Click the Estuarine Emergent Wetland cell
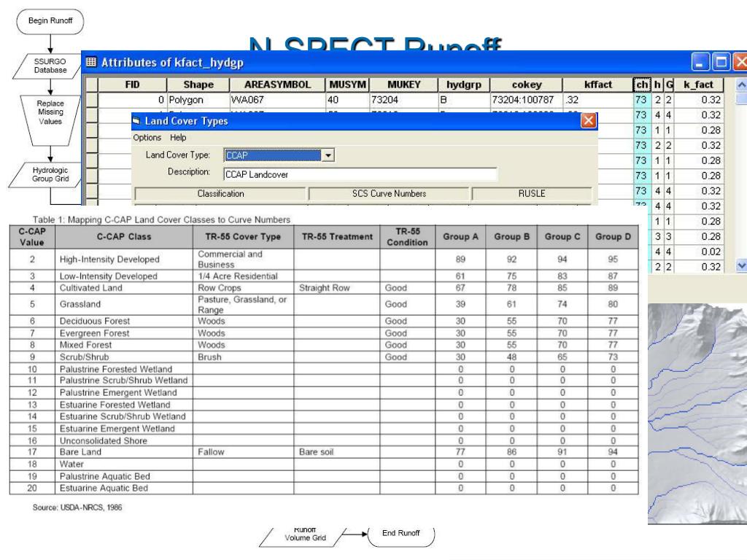 pyautogui.click(x=124, y=429)
